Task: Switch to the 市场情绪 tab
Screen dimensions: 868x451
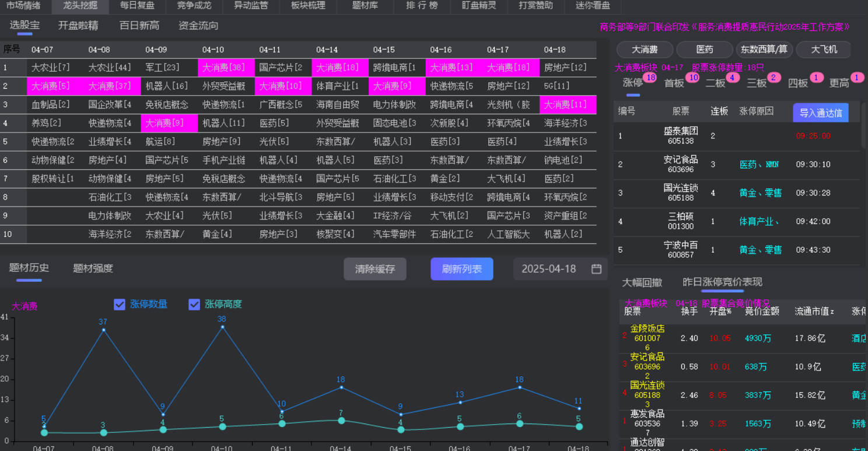Action: pos(23,6)
